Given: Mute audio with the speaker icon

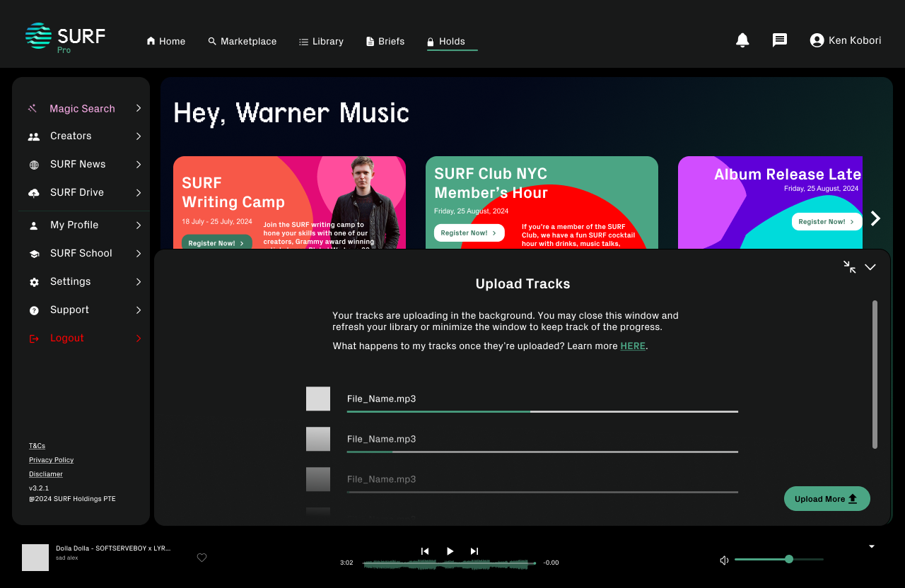Looking at the screenshot, I should coord(724,560).
